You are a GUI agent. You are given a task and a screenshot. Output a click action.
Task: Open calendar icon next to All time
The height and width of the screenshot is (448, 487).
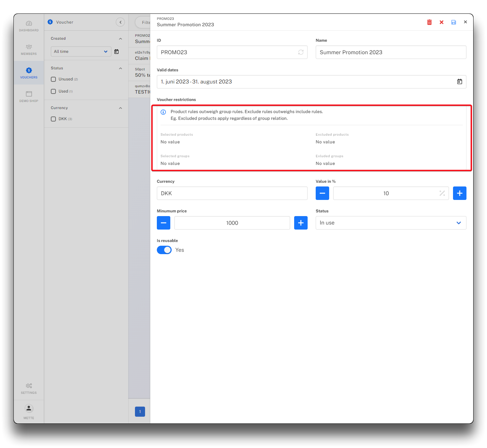point(116,51)
